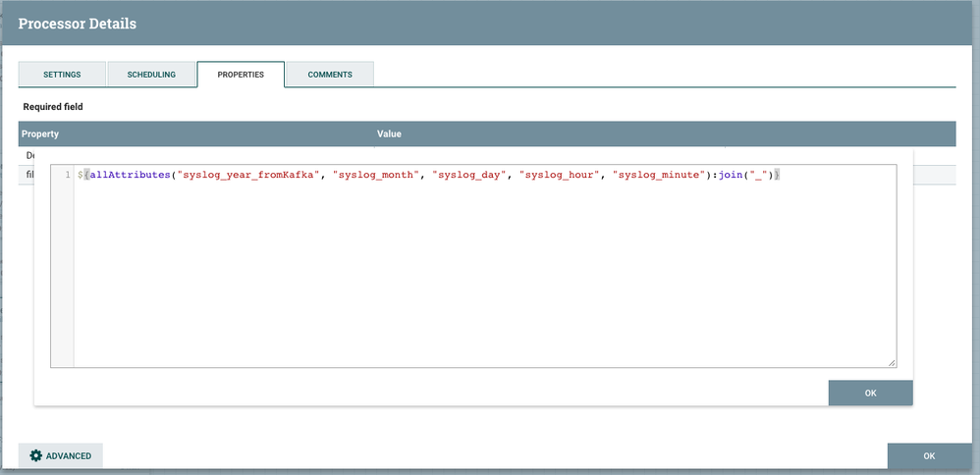Place cursor in the "syslog_day" string
980x475 pixels.
click(x=469, y=175)
